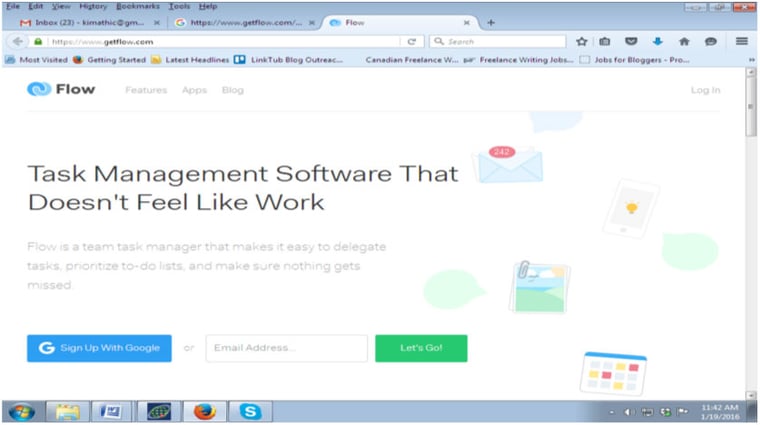Expand the bookmarks toolbar overflow chevron
This screenshot has height=425, width=760.
click(x=751, y=59)
